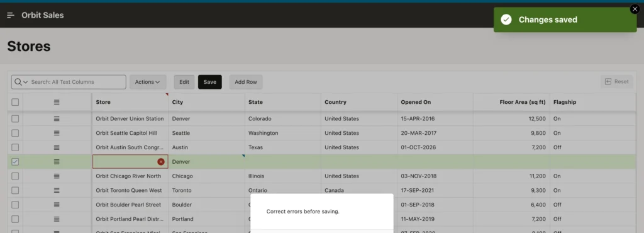The image size is (644, 233).
Task: Open the navigation hamburger menu
Action: [x=11, y=15]
